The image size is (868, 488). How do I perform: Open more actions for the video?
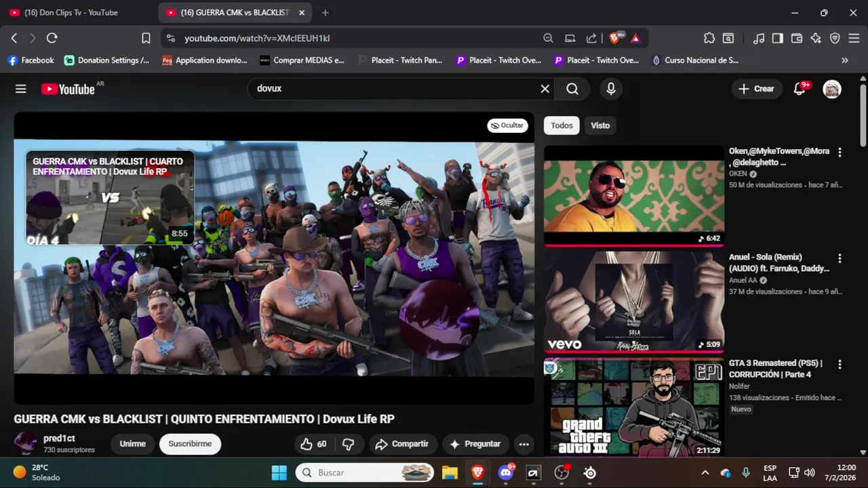[524, 444]
